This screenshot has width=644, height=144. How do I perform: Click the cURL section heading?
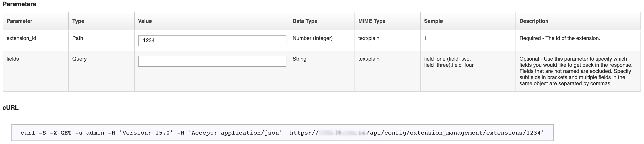(x=11, y=108)
